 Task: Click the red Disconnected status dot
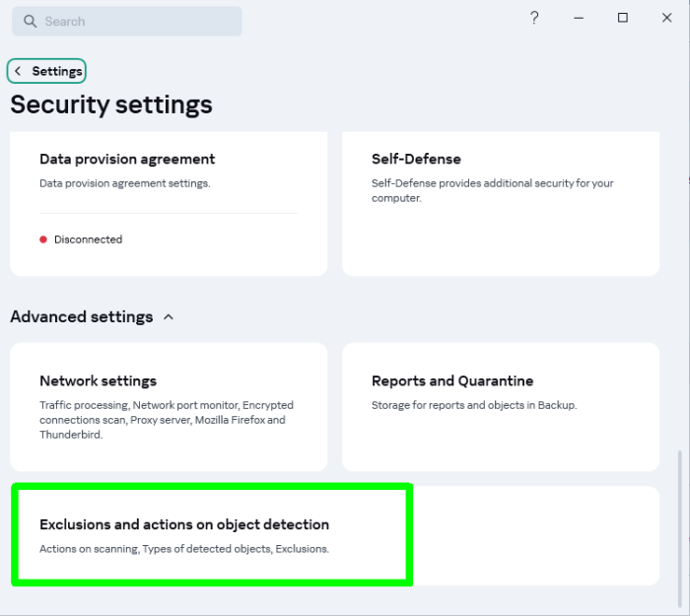point(43,240)
